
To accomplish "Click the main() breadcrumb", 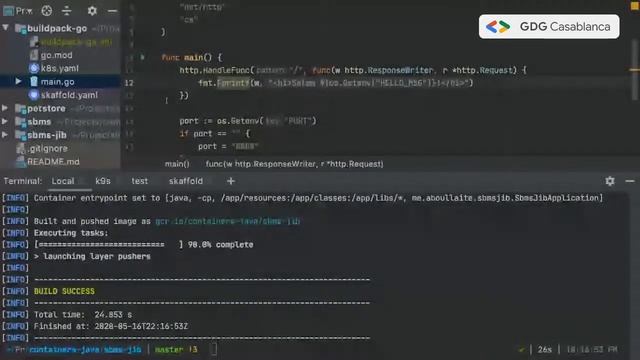I will click(177, 164).
